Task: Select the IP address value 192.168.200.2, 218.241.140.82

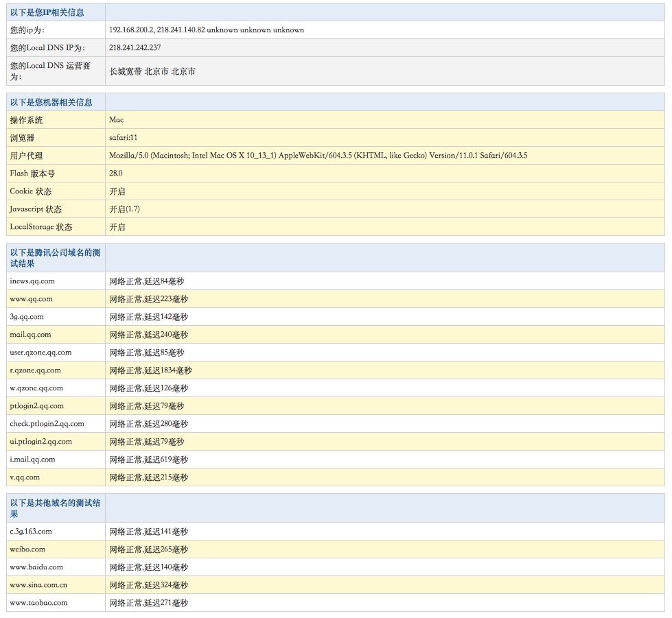Action: [157, 30]
